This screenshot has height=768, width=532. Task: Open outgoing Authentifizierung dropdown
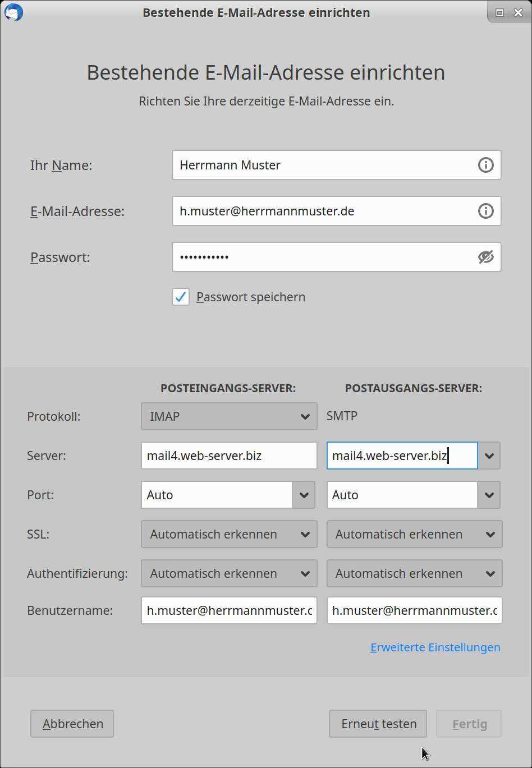click(414, 573)
